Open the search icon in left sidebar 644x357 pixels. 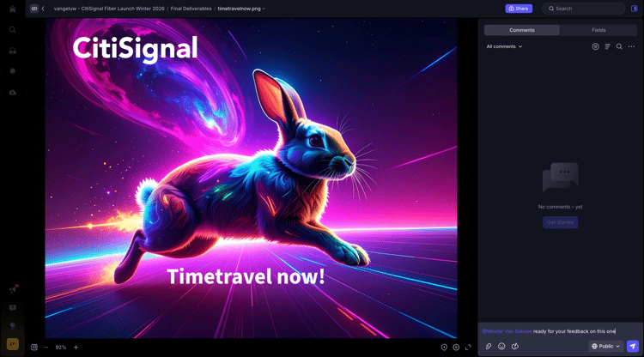13,30
